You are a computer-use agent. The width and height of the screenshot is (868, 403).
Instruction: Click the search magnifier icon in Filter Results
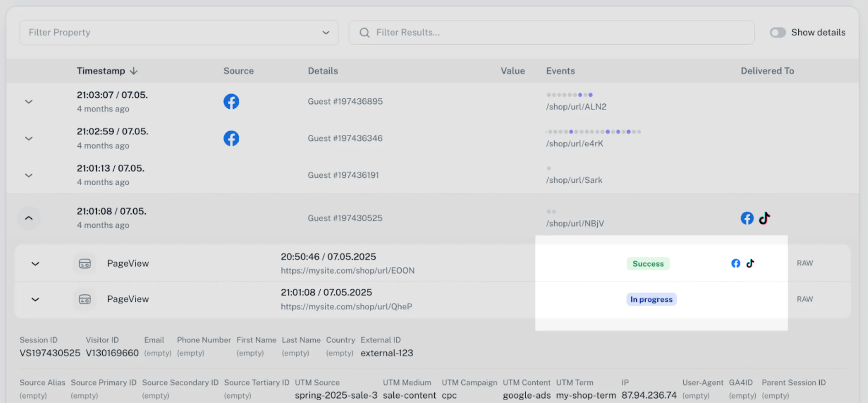tap(364, 32)
